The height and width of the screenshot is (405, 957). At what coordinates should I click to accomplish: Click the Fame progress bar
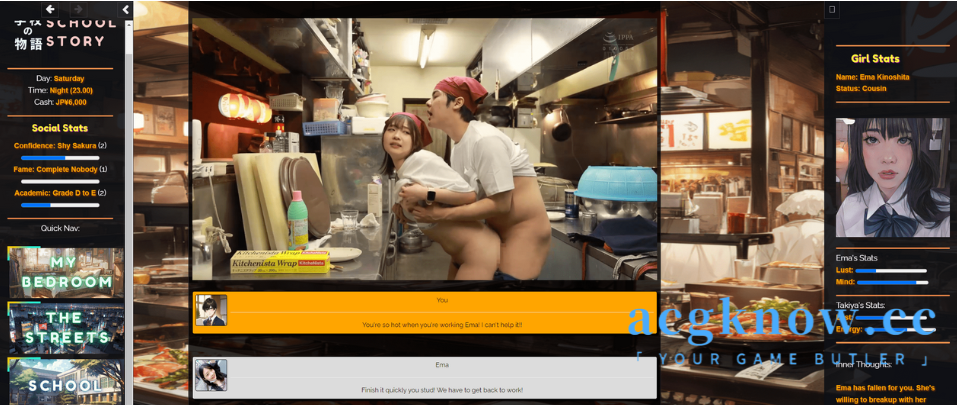click(60, 181)
